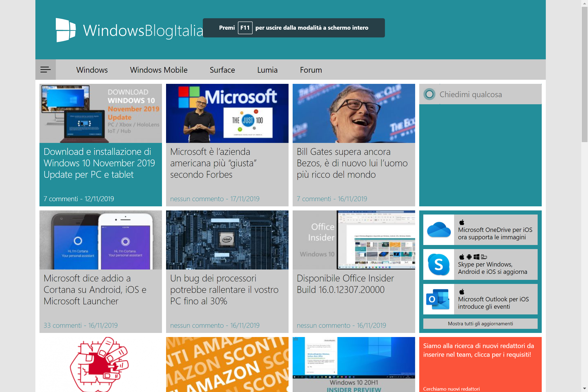The image size is (588, 392).
Task: Click the red fist logo thumbnail
Action: coord(101,365)
